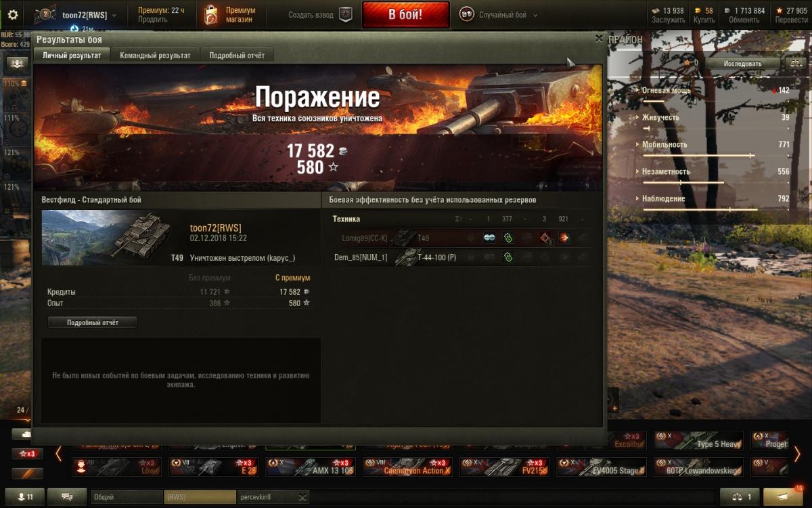Toggle the x3 bonus tank filter

click(x=27, y=454)
